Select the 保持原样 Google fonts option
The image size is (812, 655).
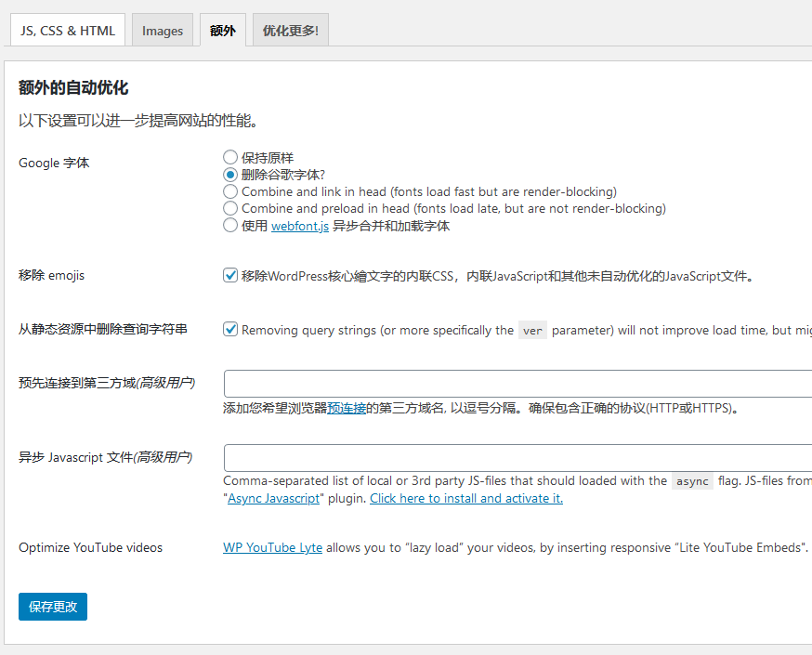point(230,157)
